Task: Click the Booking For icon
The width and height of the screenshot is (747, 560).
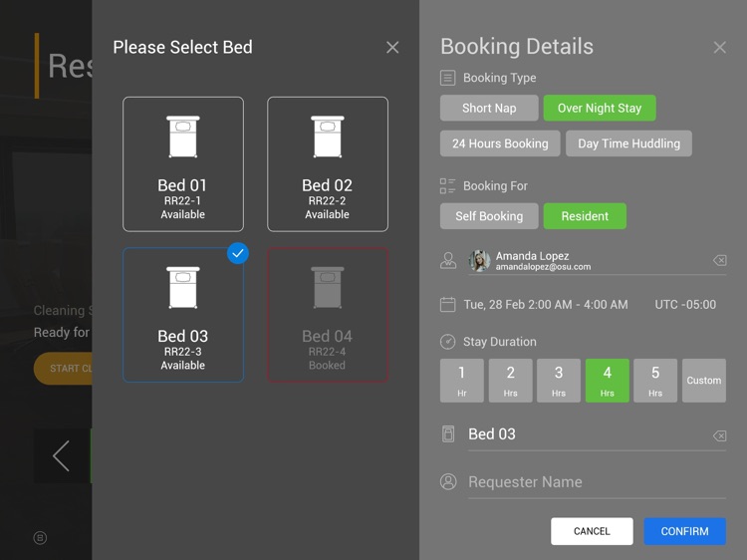Action: coord(447,186)
